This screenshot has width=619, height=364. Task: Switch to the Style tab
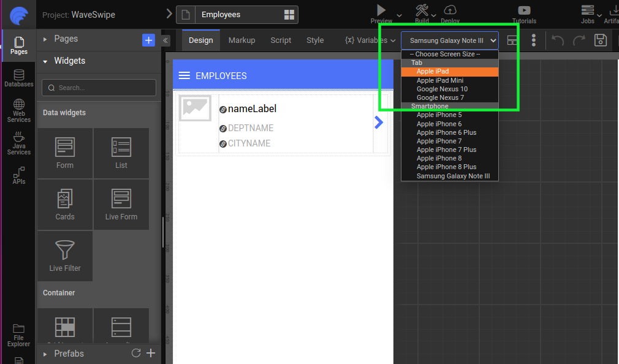[314, 40]
